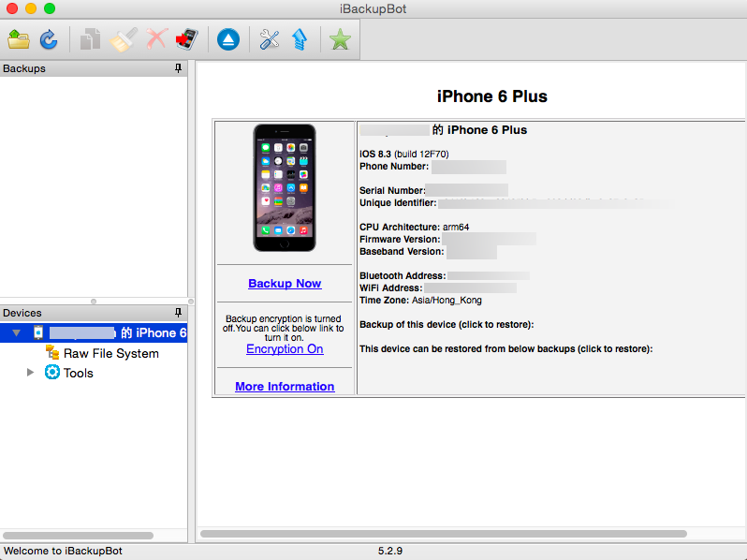Click the iOS 8.3 build 12F70 text

404,154
